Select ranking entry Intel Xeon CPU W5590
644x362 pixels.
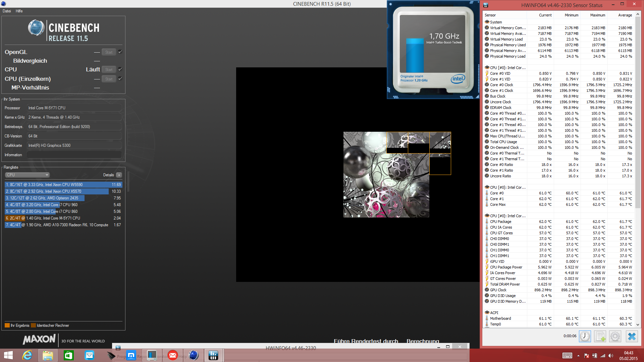63,185
